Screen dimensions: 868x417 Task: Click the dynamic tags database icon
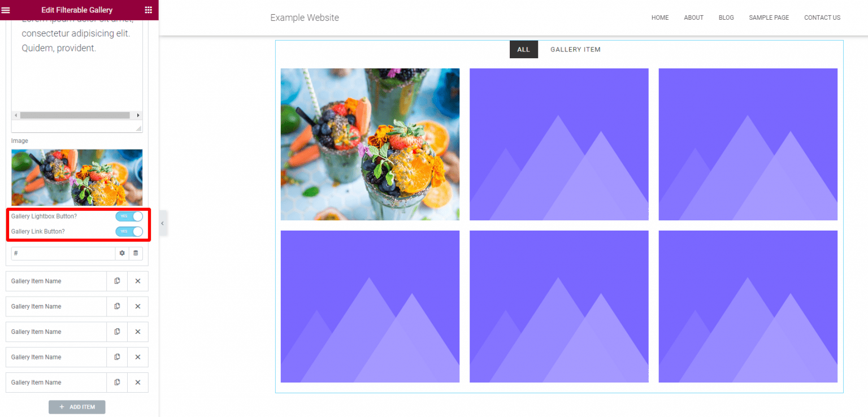pyautogui.click(x=136, y=253)
